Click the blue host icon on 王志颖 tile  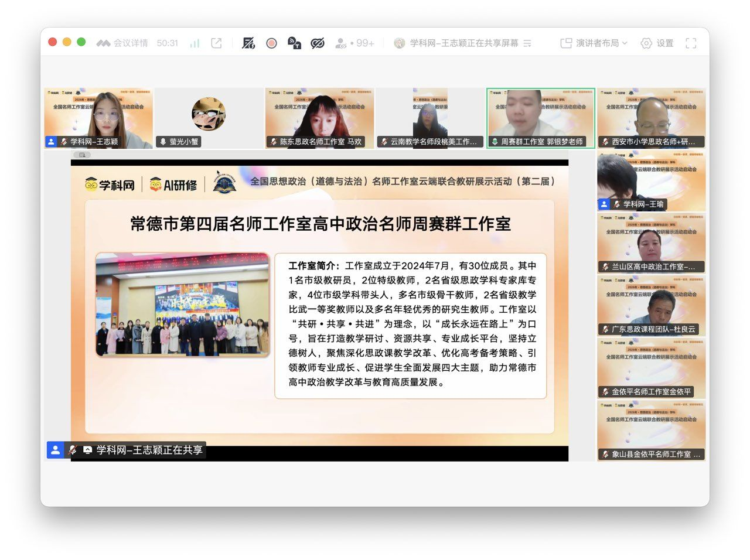(x=51, y=142)
